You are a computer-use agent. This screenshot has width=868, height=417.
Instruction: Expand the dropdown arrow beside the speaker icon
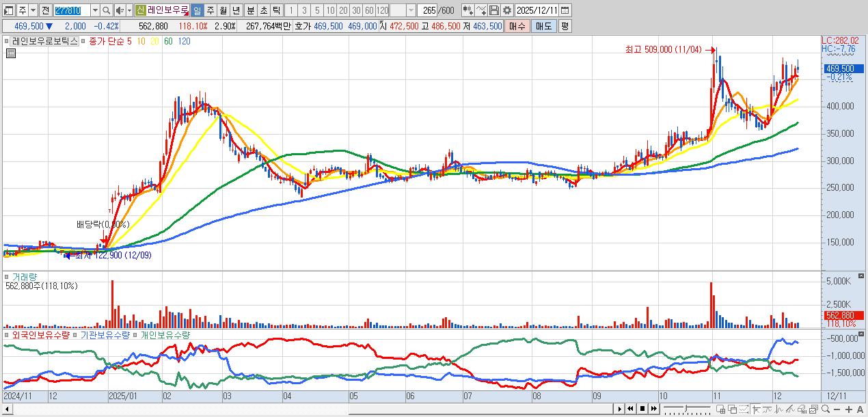coord(129,10)
